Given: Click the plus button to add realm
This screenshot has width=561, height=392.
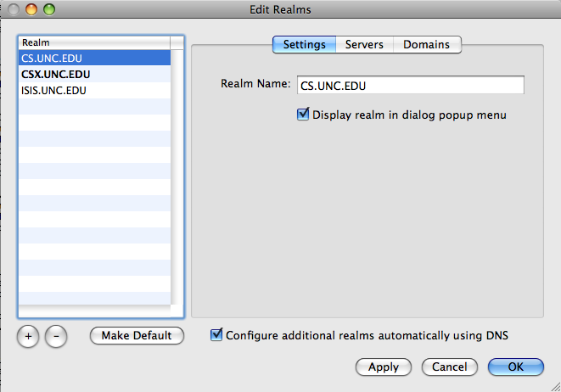Looking at the screenshot, I should (x=28, y=336).
